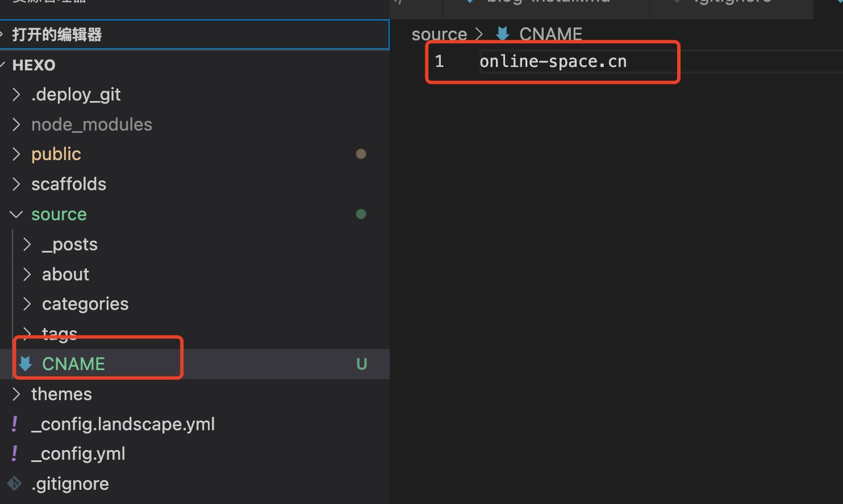Open the categories folder under source
This screenshot has width=843, height=504.
(85, 304)
